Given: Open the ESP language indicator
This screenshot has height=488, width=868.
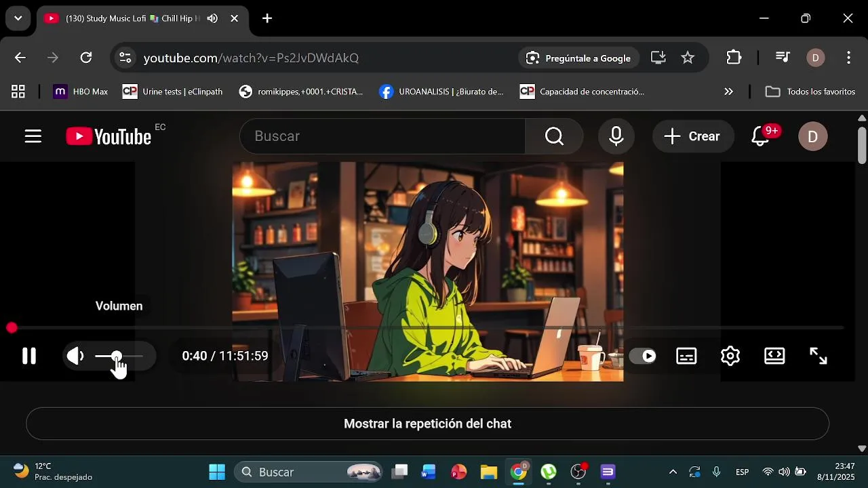Looking at the screenshot, I should tap(742, 472).
